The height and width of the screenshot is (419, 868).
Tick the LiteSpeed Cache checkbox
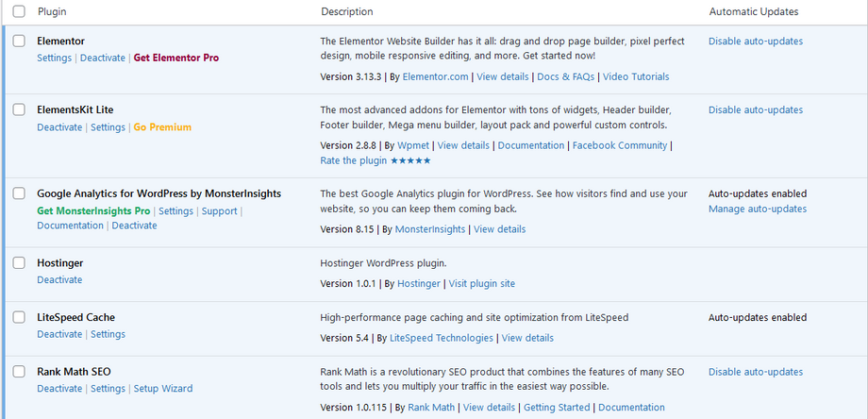pos(19,317)
